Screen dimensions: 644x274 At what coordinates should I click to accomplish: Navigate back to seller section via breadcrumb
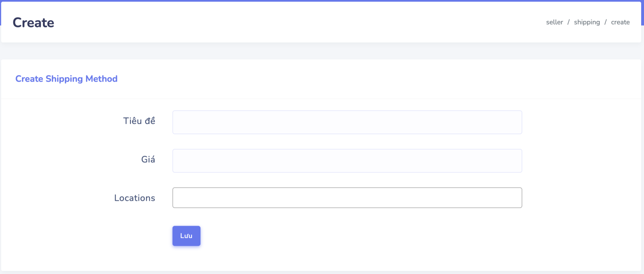[554, 22]
